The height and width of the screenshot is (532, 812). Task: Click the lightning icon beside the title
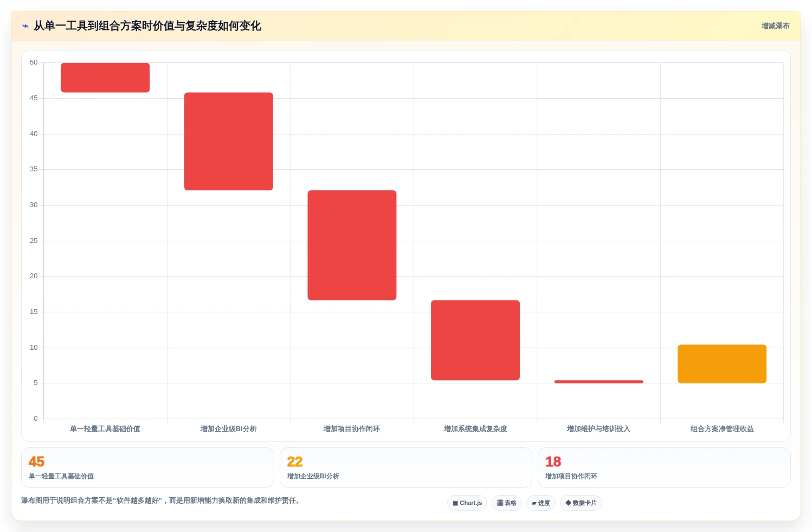coord(25,26)
